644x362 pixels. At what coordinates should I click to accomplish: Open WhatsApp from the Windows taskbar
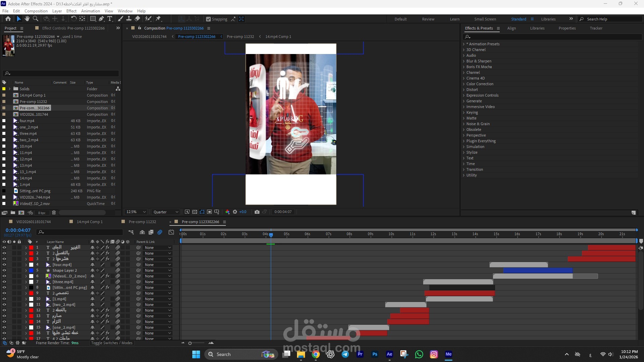(419, 354)
